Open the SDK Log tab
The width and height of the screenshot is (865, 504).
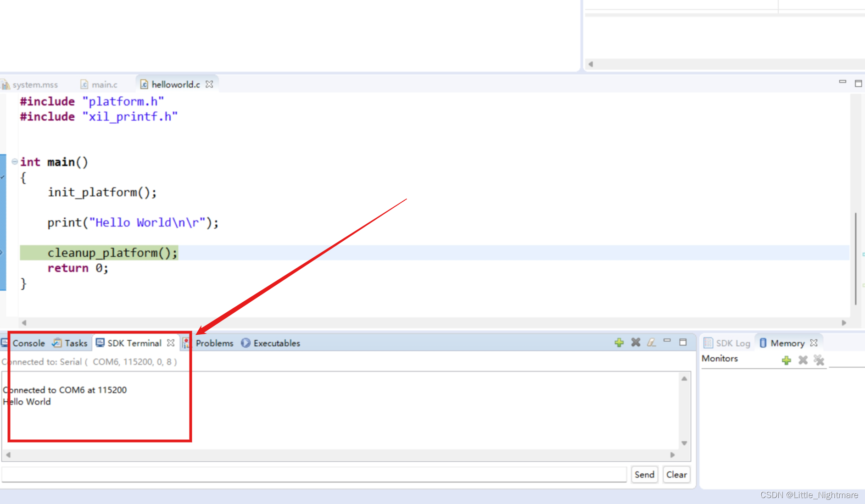[x=727, y=343]
